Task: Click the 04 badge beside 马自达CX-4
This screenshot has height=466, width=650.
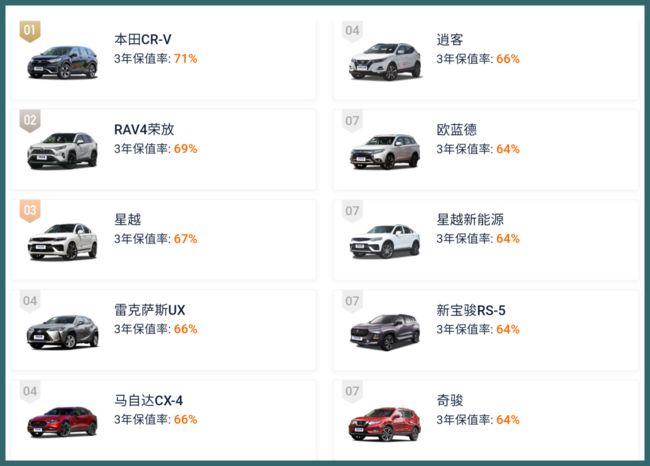Action: 30,391
